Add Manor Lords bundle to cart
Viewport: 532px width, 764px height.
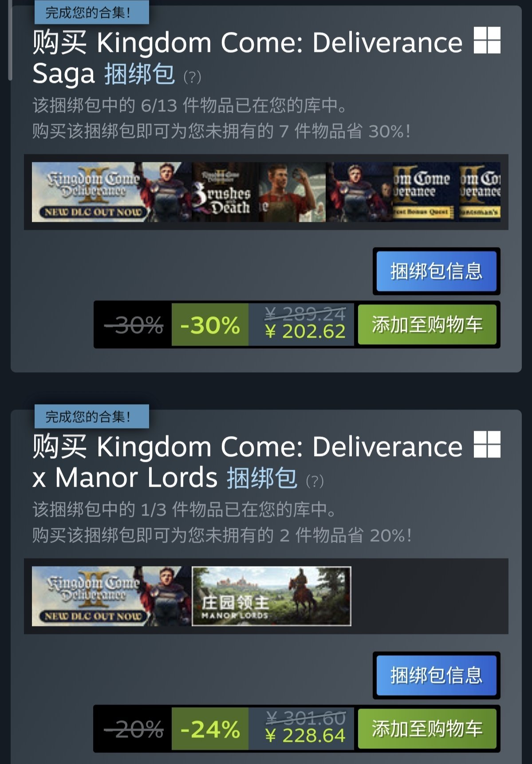[427, 729]
